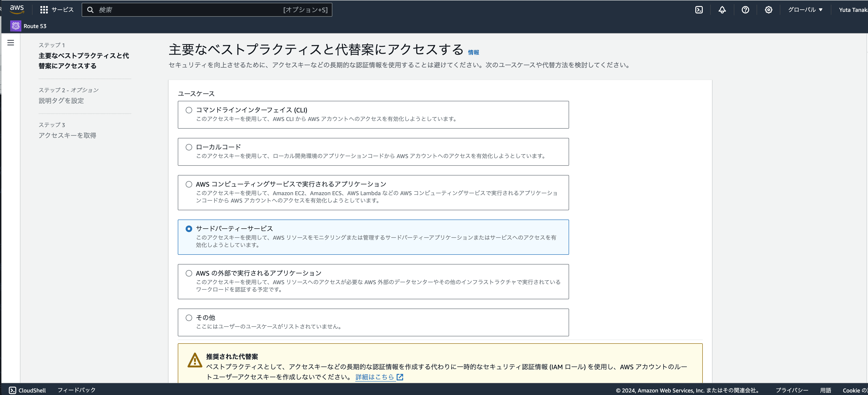Open the settings gear icon
The image size is (868, 395).
(769, 10)
